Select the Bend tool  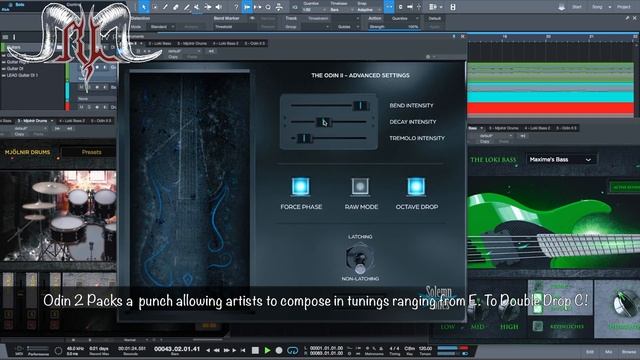pyautogui.click(x=208, y=7)
